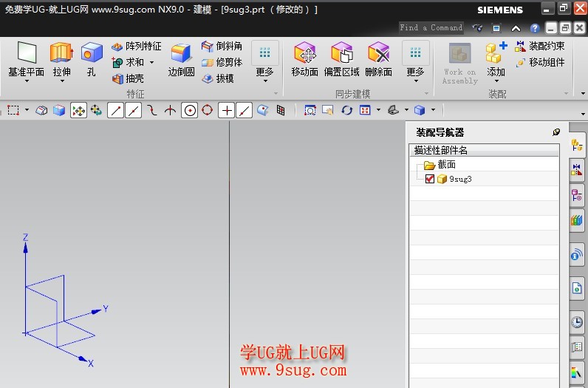Select the 求和 unite tool

pos(128,62)
